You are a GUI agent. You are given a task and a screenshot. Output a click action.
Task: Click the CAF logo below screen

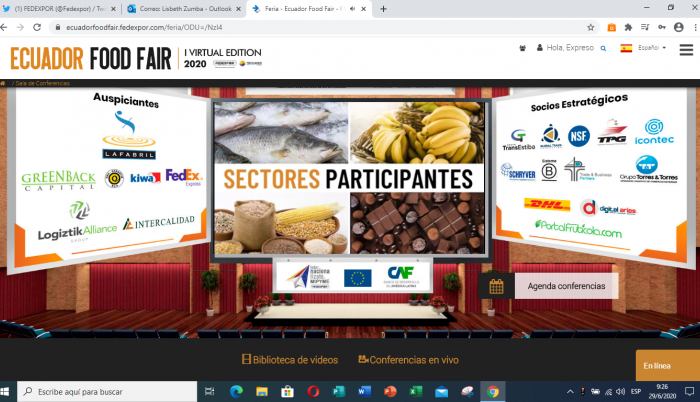click(x=400, y=276)
